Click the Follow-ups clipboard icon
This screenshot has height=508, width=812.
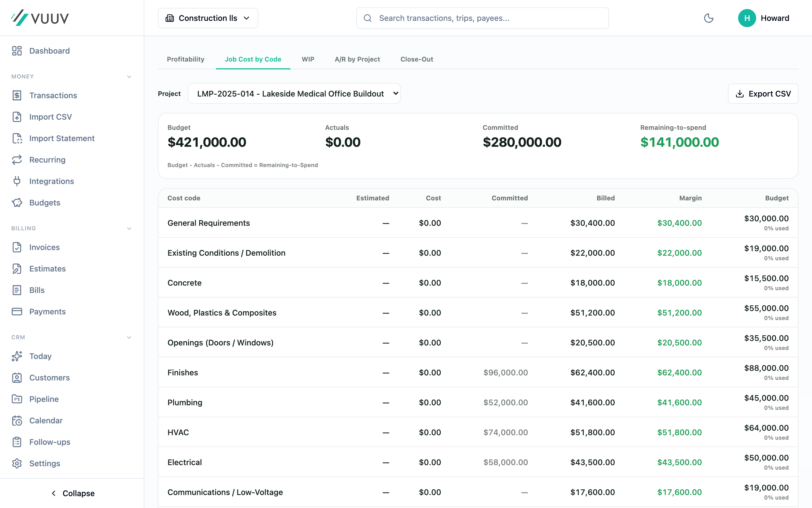17,442
